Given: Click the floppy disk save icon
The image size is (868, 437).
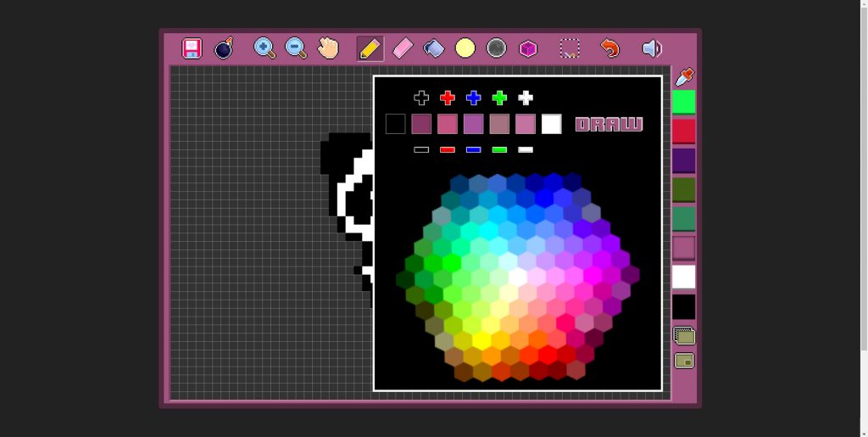Looking at the screenshot, I should [x=192, y=48].
